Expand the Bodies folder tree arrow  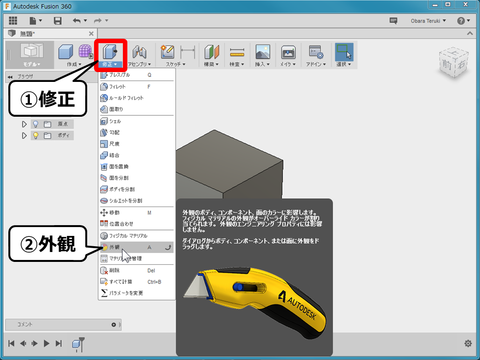pos(24,136)
